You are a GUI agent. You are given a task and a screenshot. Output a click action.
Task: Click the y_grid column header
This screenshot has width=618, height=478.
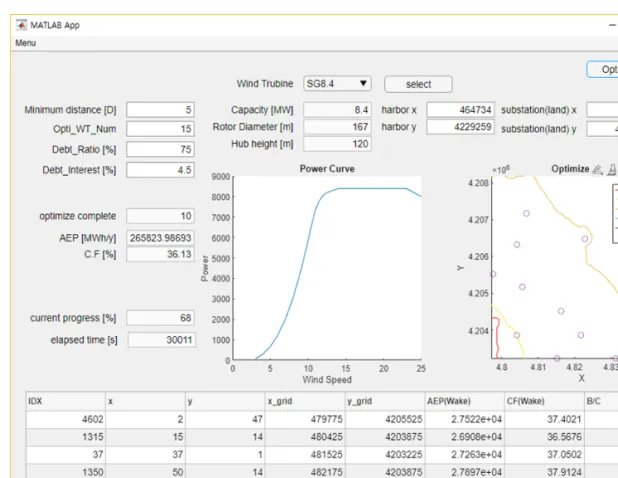coord(385,401)
